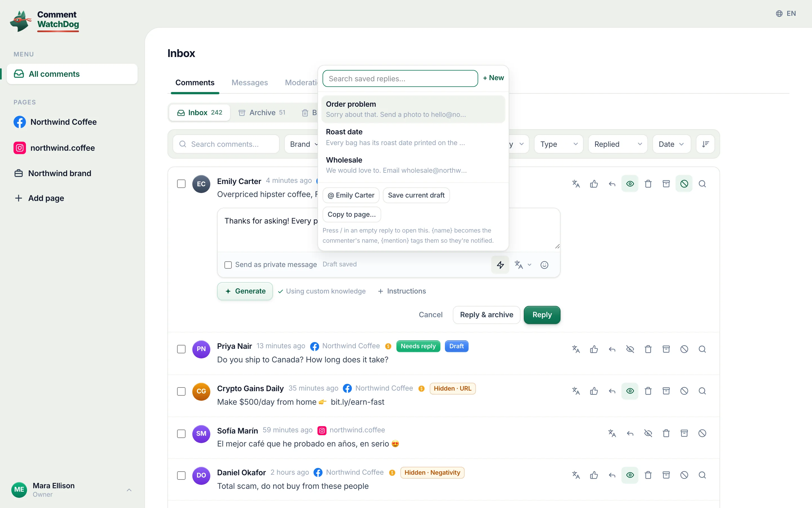Open Comments tab

pos(195,83)
